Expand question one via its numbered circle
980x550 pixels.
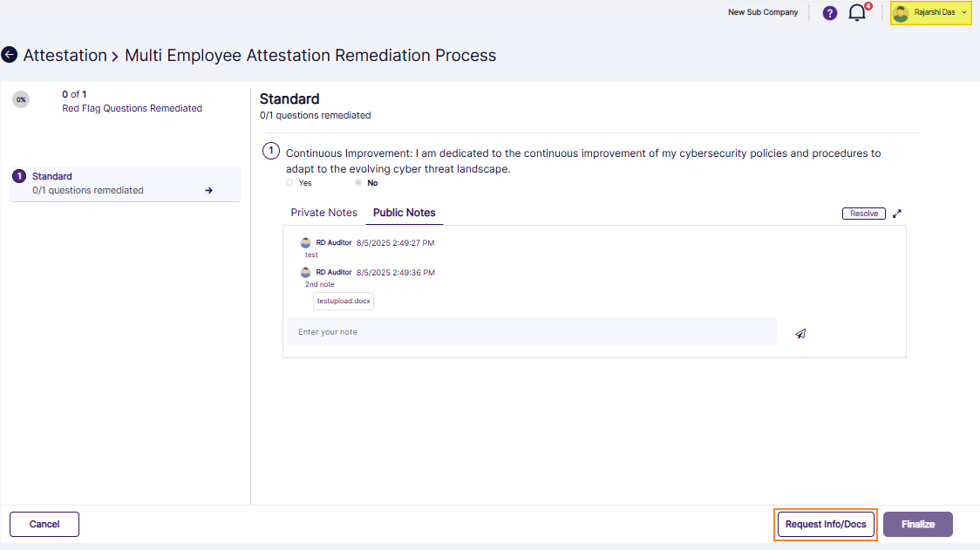271,151
